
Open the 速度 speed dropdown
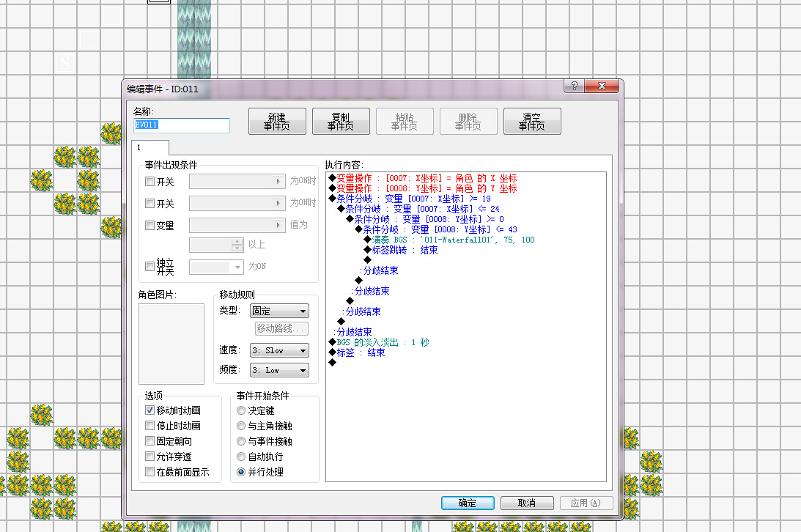click(x=279, y=350)
